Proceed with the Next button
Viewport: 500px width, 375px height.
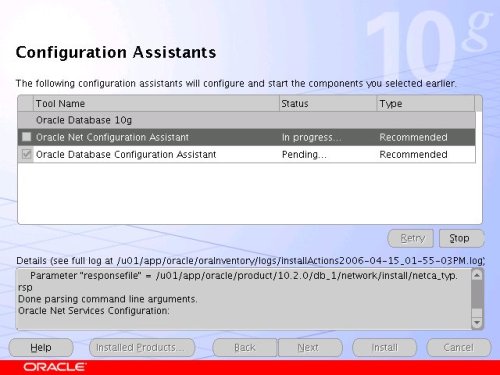coord(310,348)
